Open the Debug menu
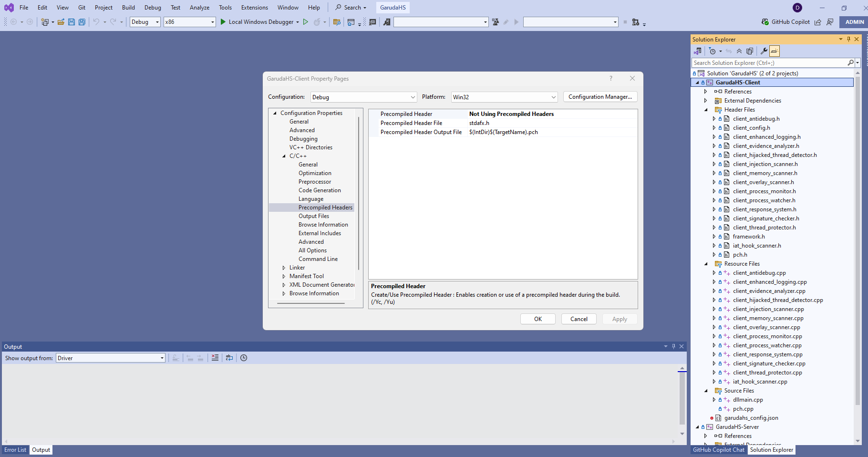 click(x=153, y=8)
